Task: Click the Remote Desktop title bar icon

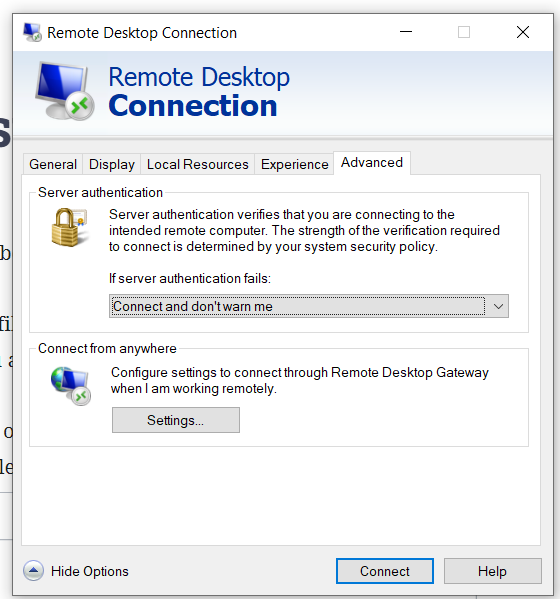Action: (x=32, y=32)
